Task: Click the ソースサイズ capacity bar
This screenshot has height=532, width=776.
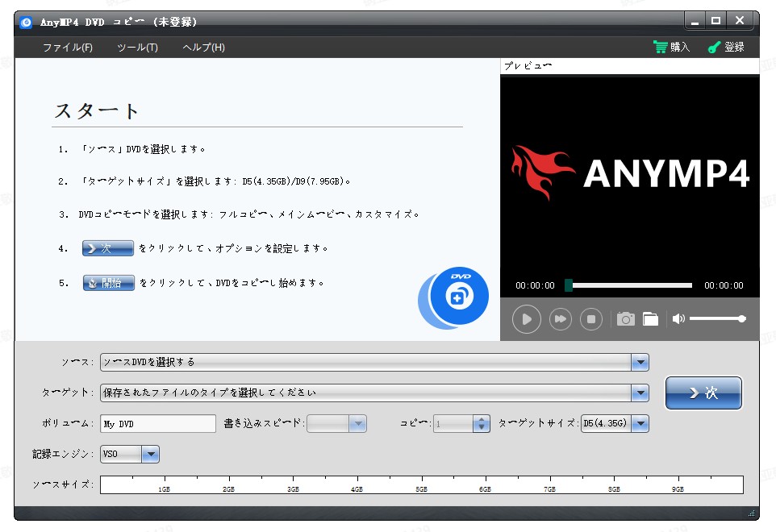Action: point(422,484)
